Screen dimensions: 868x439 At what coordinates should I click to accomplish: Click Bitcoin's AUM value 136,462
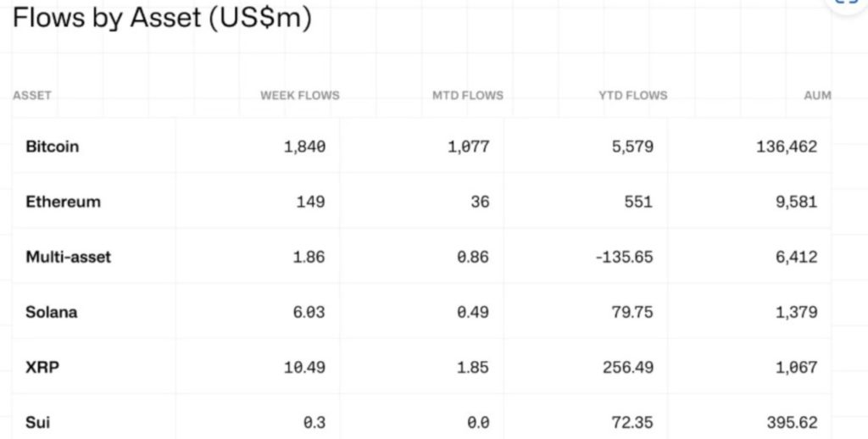tap(786, 147)
